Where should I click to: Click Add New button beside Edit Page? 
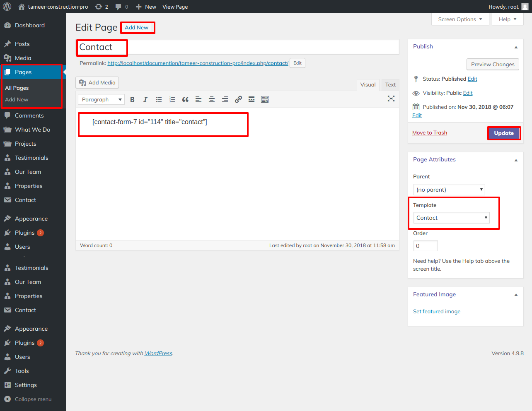click(137, 27)
